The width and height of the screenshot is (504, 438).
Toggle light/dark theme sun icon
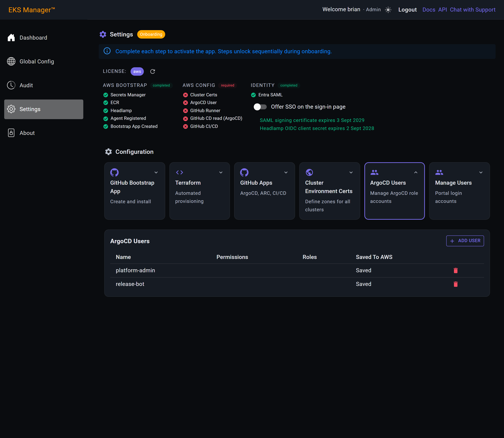[x=388, y=10]
